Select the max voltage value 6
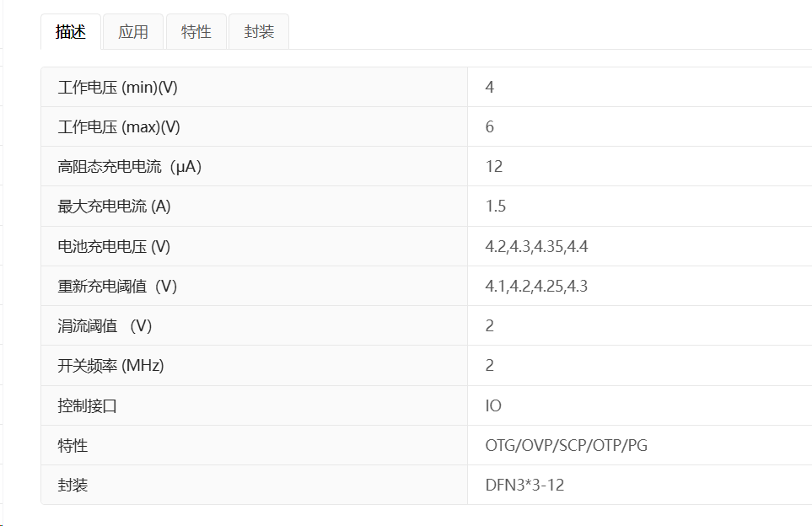Image resolution: width=812 pixels, height=526 pixels. pos(489,126)
